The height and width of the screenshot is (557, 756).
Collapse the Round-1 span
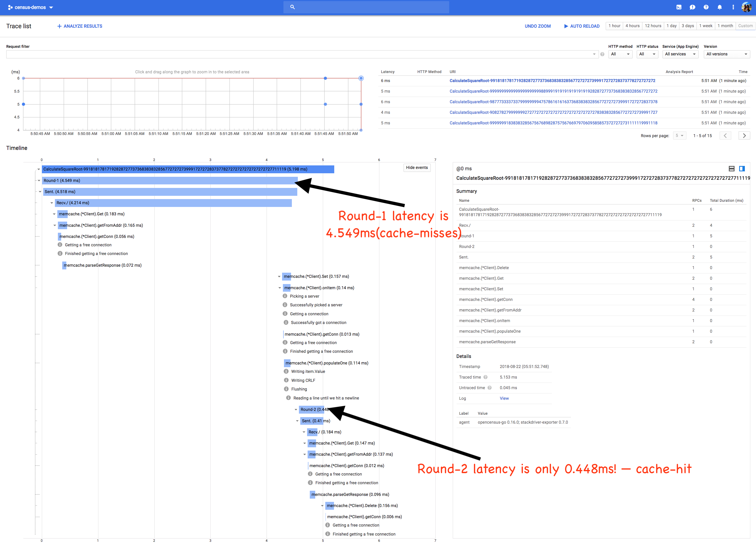click(x=39, y=180)
